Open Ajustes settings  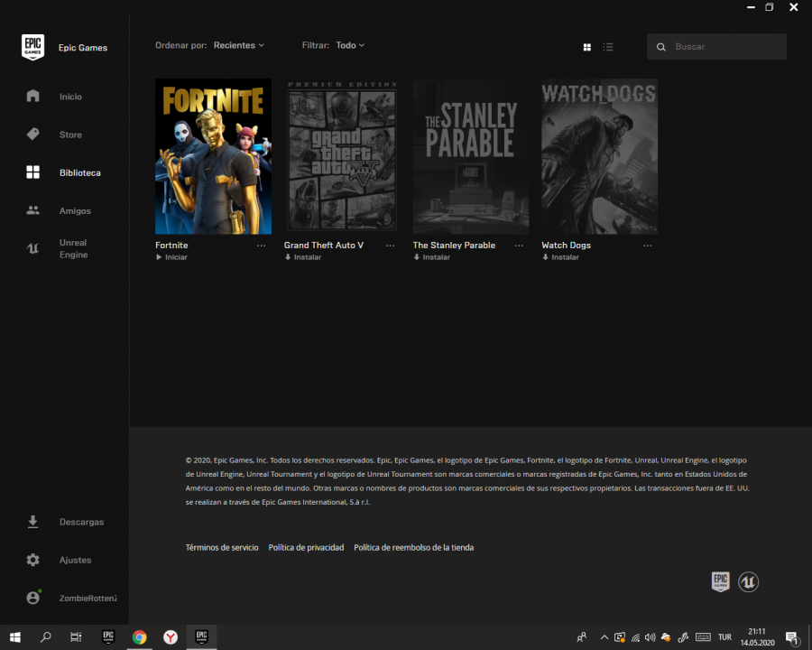pos(75,560)
